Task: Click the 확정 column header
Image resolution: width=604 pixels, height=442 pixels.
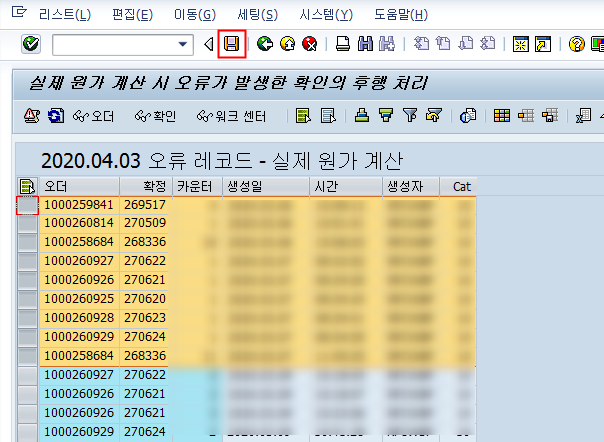Action: tap(146, 187)
